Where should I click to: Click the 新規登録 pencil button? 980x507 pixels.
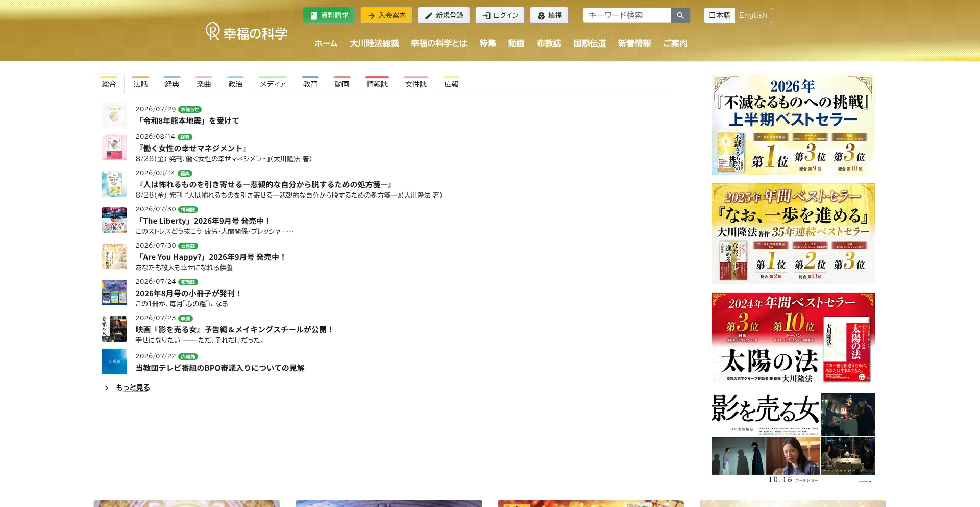click(x=444, y=15)
